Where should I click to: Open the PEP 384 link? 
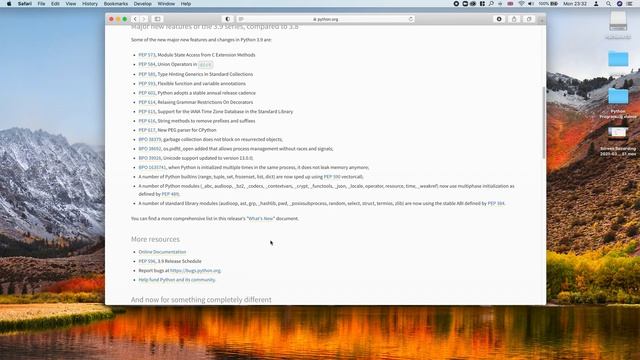[496, 203]
